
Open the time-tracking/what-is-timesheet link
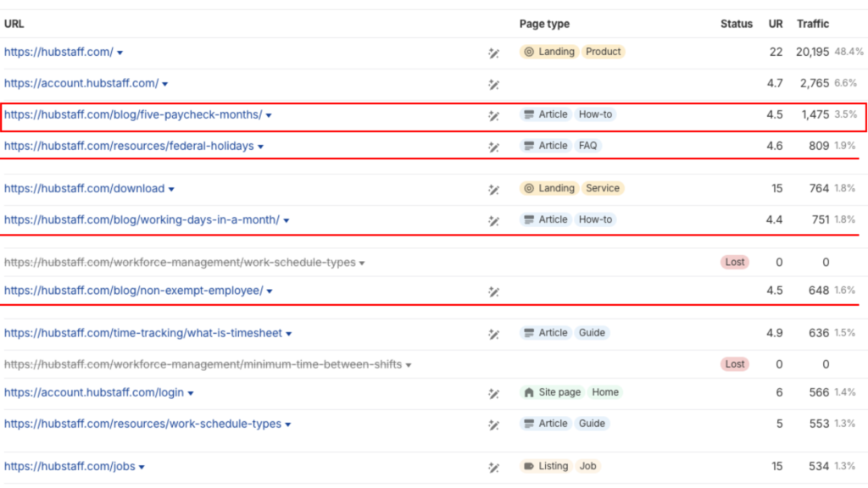point(142,333)
